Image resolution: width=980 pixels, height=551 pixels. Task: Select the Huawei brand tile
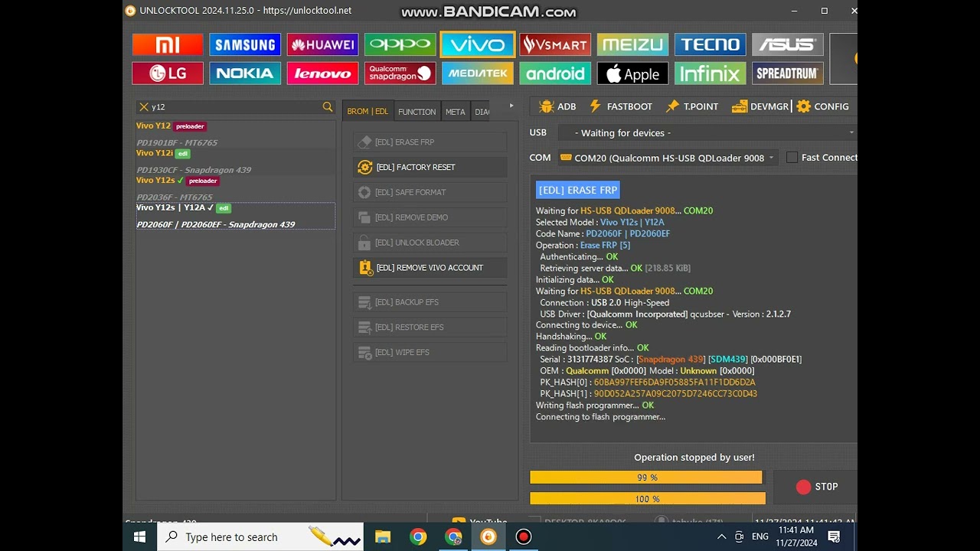click(322, 44)
